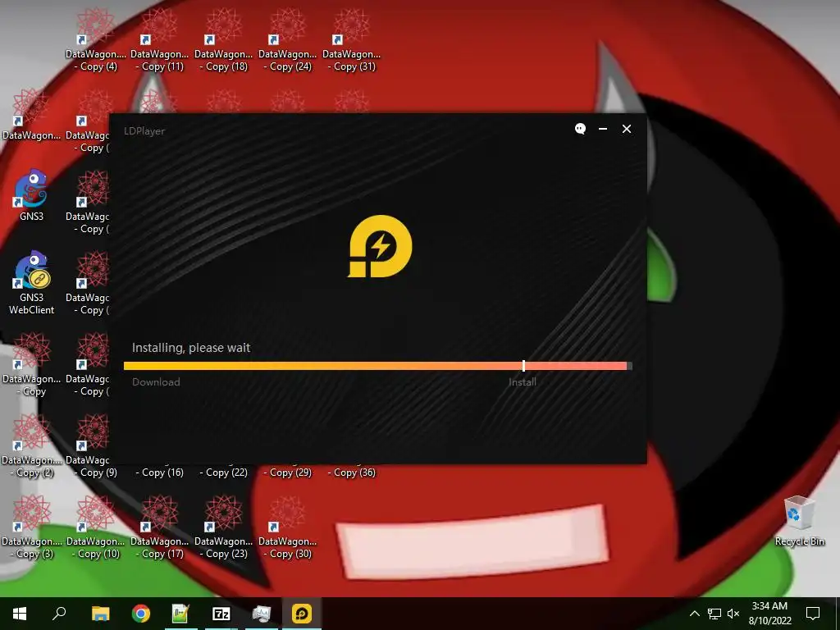
Task: Open the Windows notification center
Action: [x=813, y=614]
